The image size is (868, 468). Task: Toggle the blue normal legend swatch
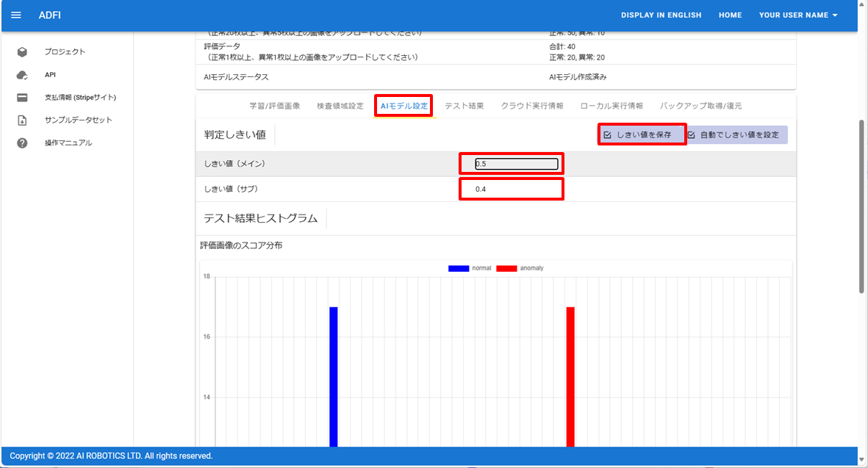click(x=459, y=268)
